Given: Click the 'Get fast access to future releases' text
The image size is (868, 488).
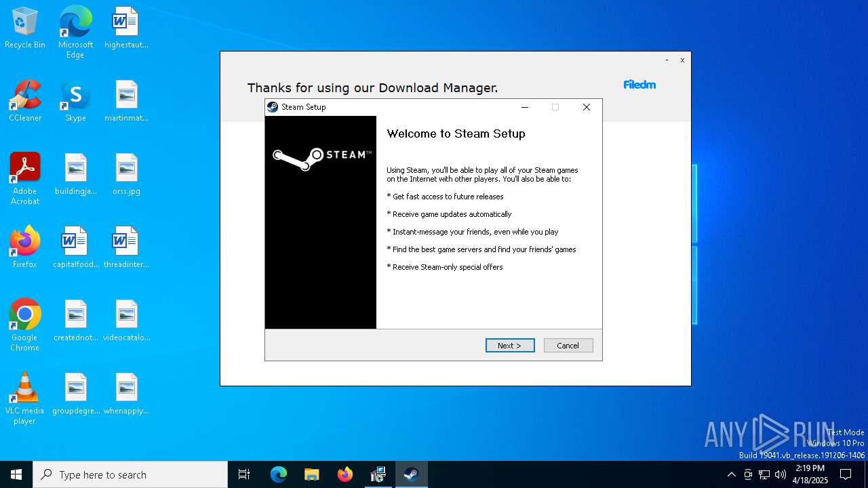Looking at the screenshot, I should pos(446,197).
